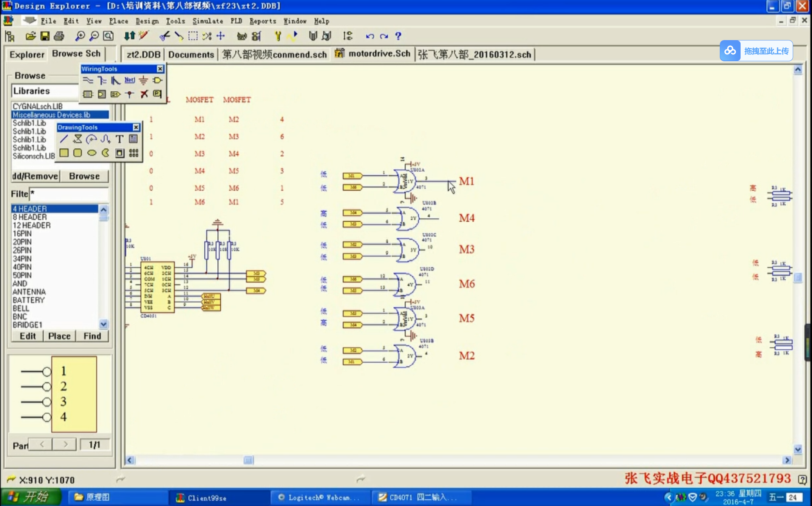Toggle the wiring toolbar icon

tap(257, 36)
